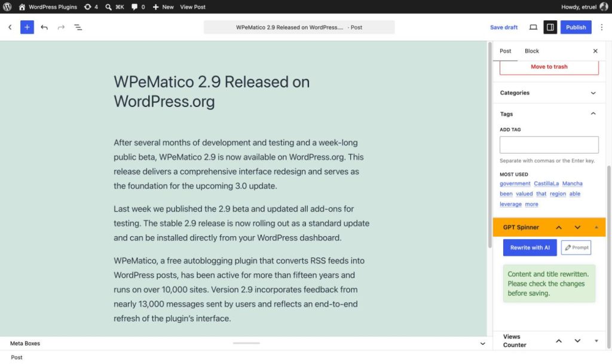
Task: Go back using the editor back arrow
Action: tap(10, 27)
